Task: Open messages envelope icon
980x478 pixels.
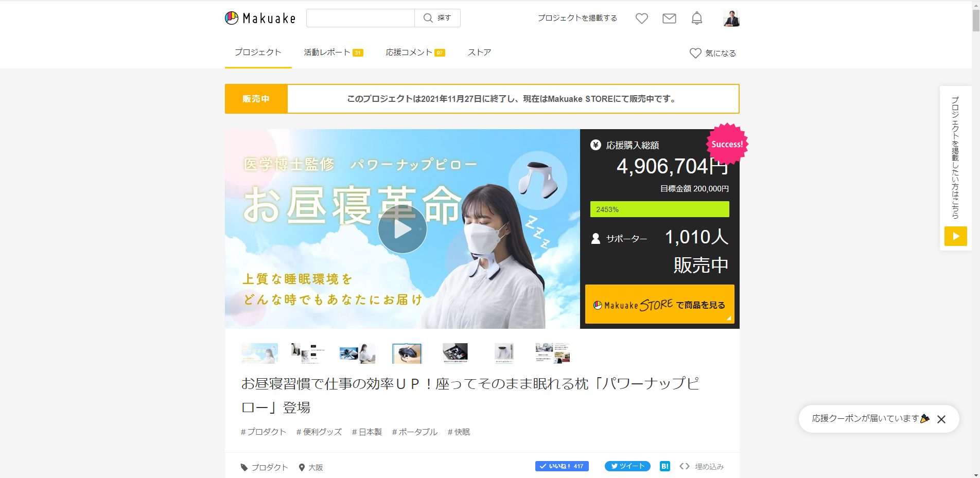Action: [x=669, y=19]
